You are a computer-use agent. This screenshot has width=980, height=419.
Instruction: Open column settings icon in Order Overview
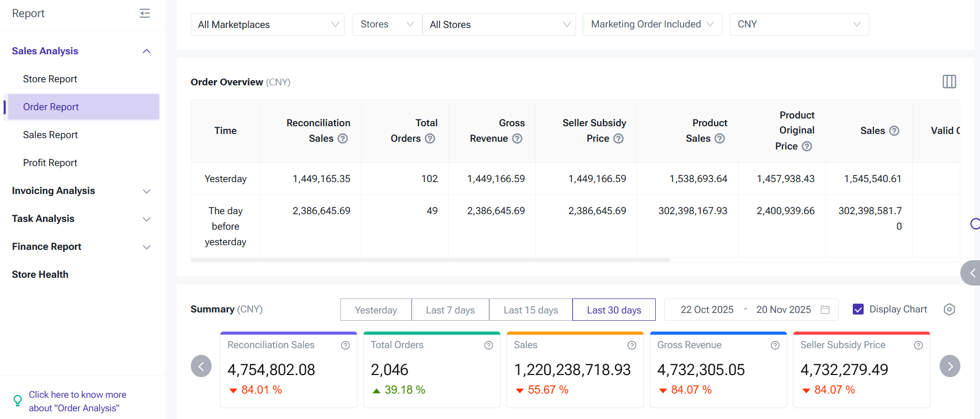[x=949, y=82]
